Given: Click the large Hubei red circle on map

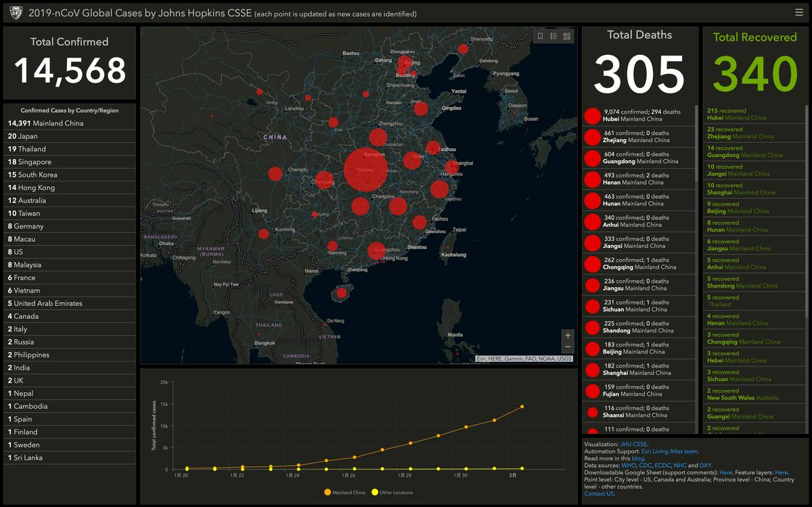Looking at the screenshot, I should 365,169.
